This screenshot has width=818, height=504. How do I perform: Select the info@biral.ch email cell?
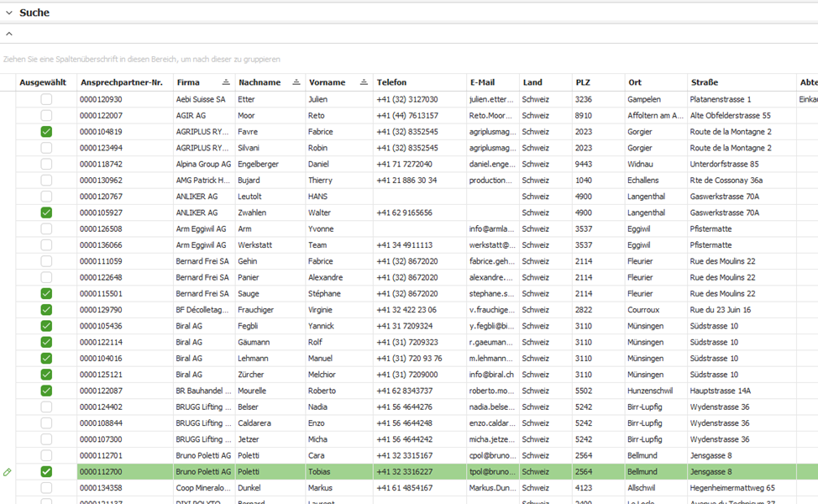pyautogui.click(x=491, y=375)
